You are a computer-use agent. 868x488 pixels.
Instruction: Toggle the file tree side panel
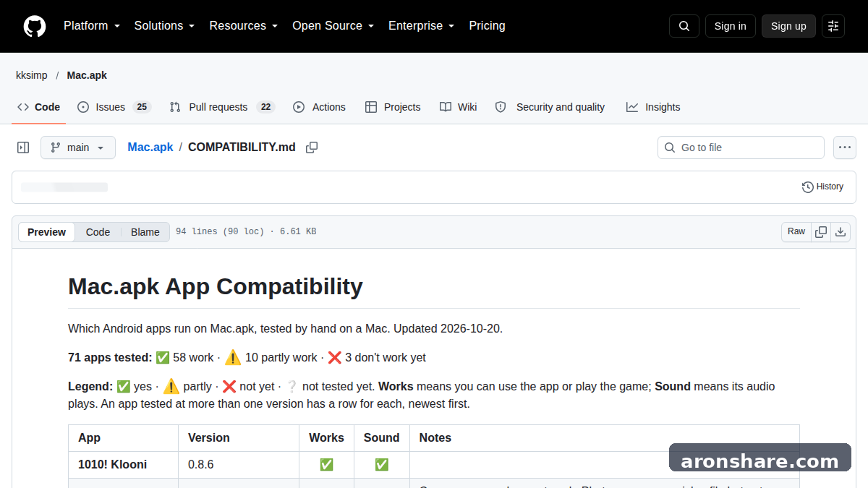[x=23, y=147]
